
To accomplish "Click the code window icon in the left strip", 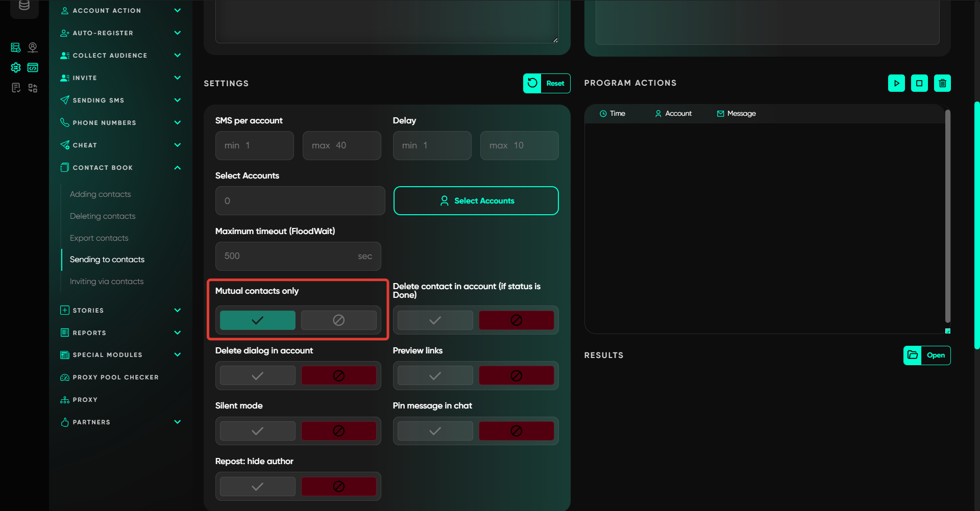I will (x=33, y=67).
